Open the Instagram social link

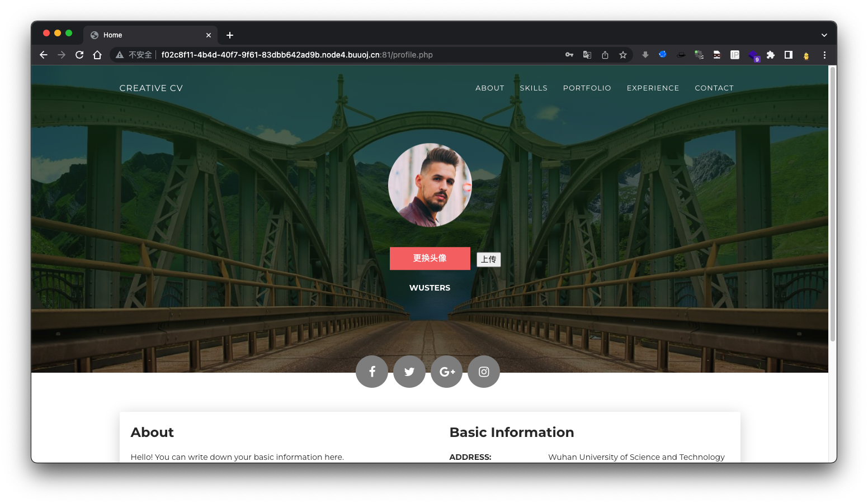pyautogui.click(x=484, y=372)
